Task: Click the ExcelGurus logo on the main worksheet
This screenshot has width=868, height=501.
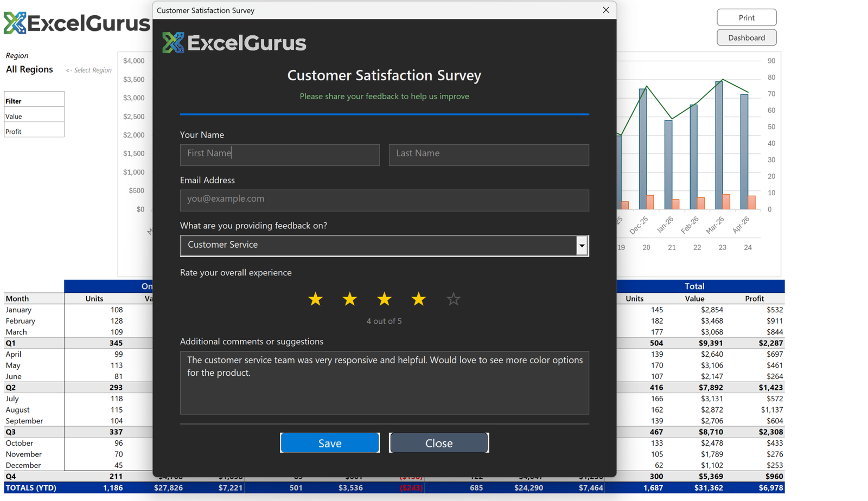Action: coord(76,23)
